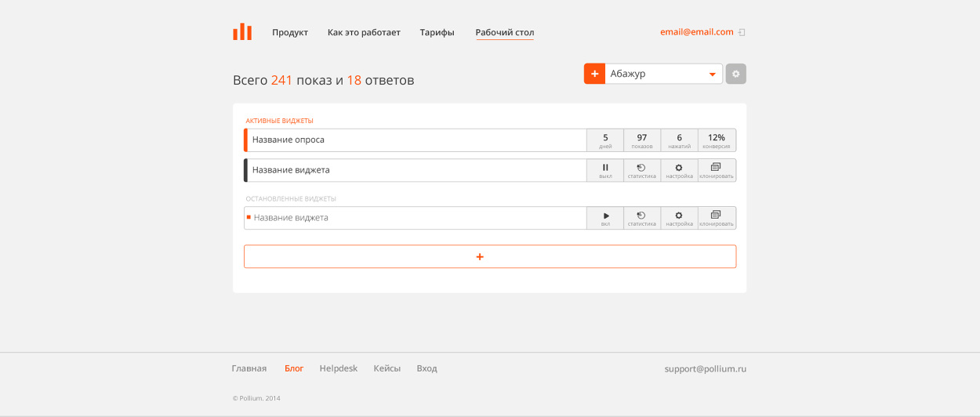Go to the Тарифы page
The image size is (980, 417).
(x=437, y=32)
